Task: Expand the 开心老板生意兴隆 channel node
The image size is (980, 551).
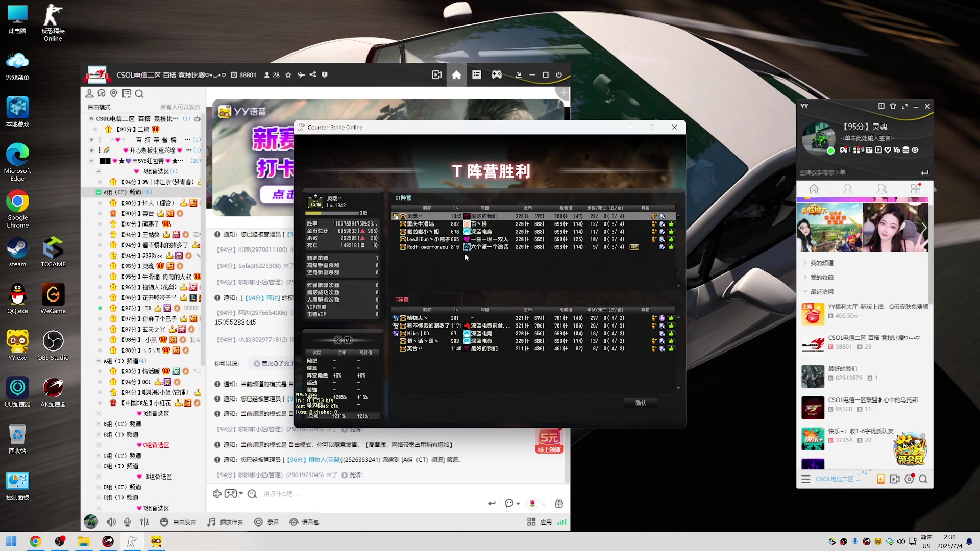Action: pos(91,150)
